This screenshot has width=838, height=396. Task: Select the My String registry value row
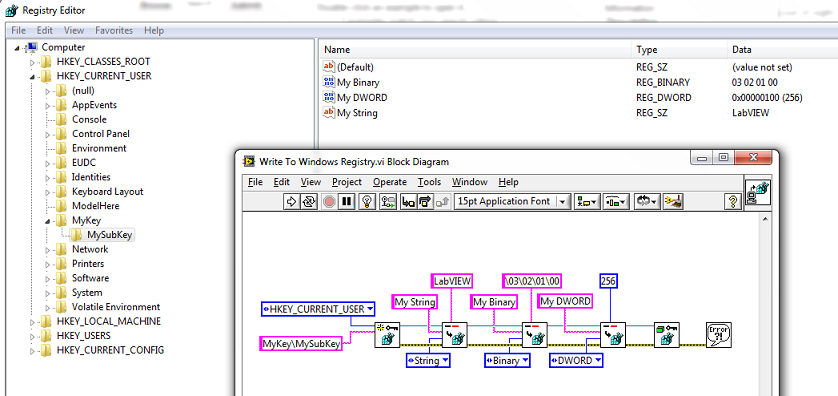[357, 113]
